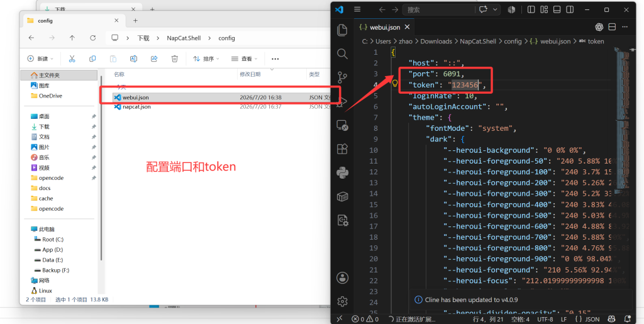
Task: Open the remote window status bar button
Action: pos(340,319)
